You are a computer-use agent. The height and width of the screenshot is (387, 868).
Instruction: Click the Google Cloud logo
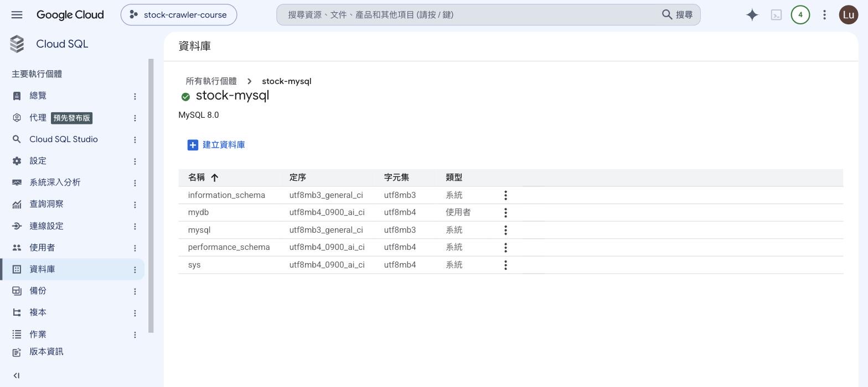(x=70, y=15)
